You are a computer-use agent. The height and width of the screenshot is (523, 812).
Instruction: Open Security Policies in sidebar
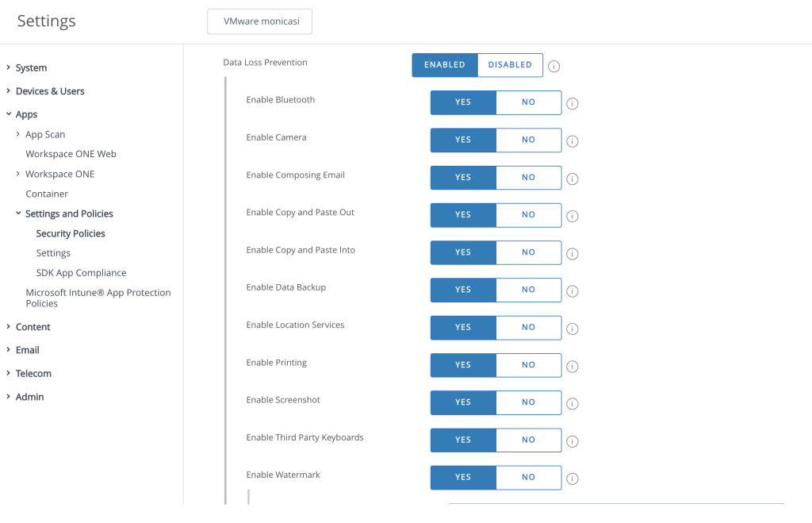coord(71,234)
